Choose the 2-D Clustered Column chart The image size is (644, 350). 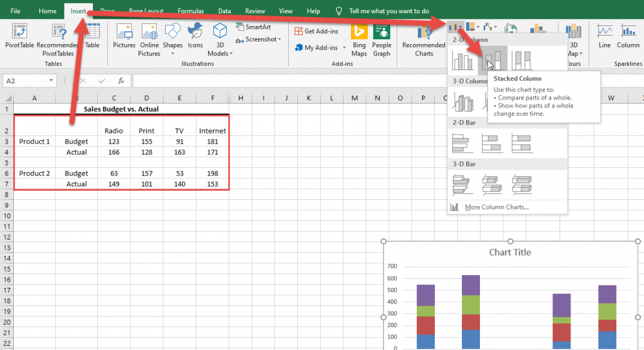click(464, 61)
